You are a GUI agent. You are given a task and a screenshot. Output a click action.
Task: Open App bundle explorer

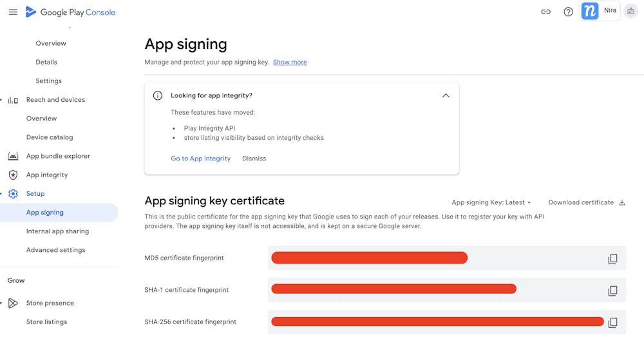(x=58, y=156)
